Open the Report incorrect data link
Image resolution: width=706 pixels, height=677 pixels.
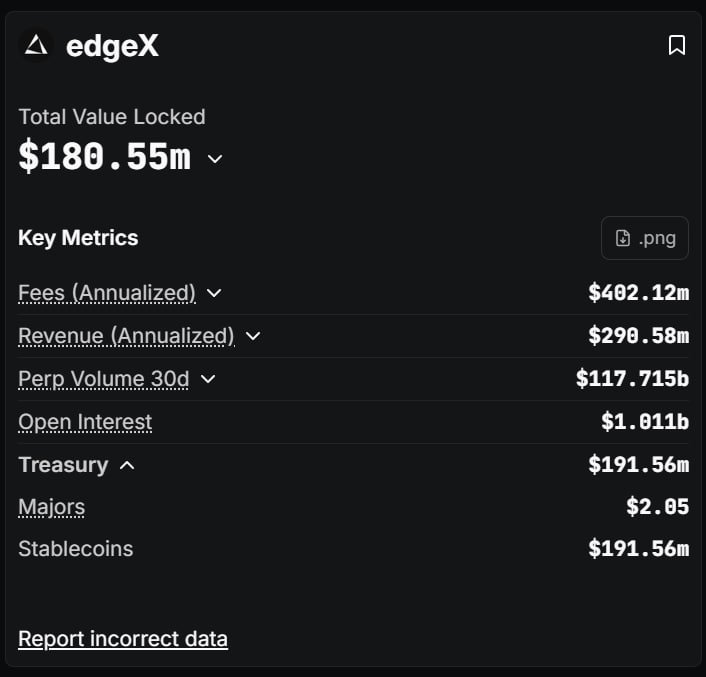[x=123, y=638]
